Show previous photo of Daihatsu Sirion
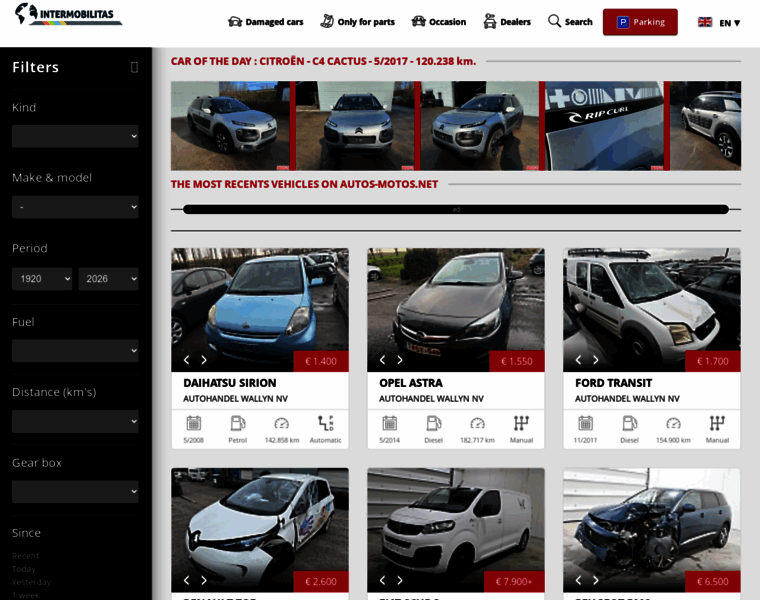The image size is (760, 600). coord(187,360)
